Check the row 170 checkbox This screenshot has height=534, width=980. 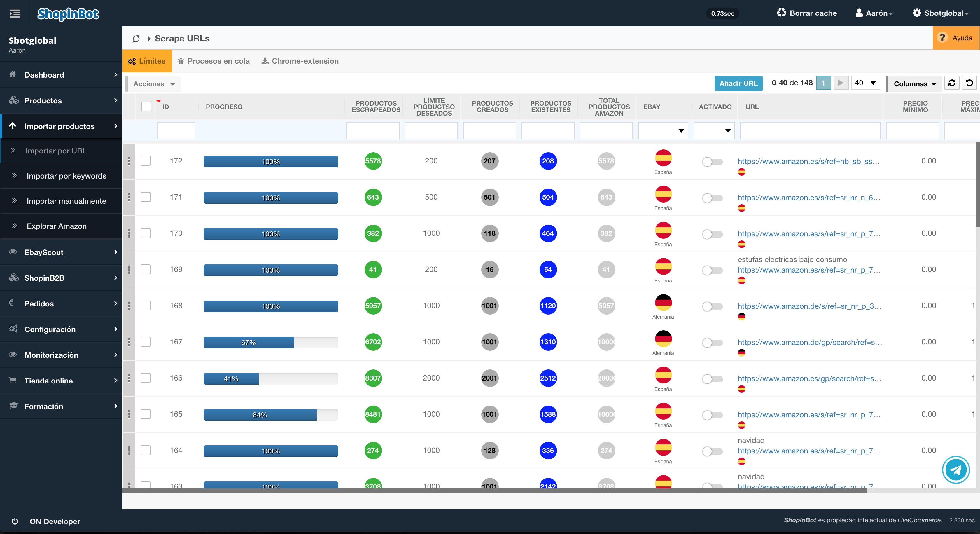point(146,233)
